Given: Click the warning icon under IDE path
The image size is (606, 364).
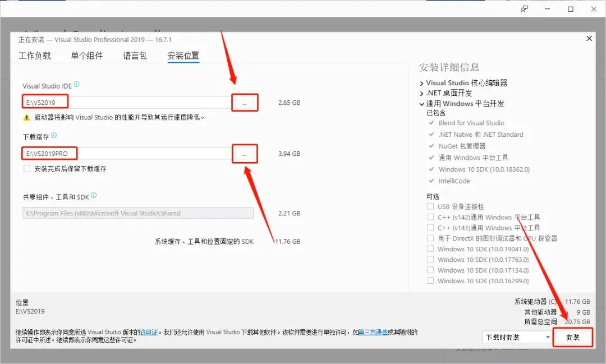Looking at the screenshot, I should coord(26,117).
